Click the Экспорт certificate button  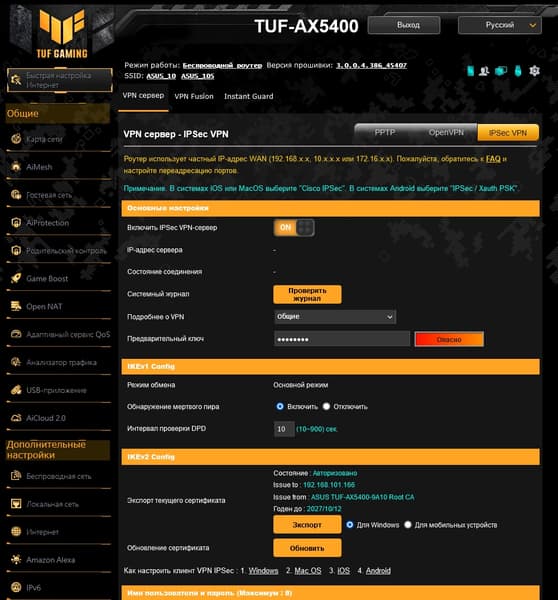(307, 525)
